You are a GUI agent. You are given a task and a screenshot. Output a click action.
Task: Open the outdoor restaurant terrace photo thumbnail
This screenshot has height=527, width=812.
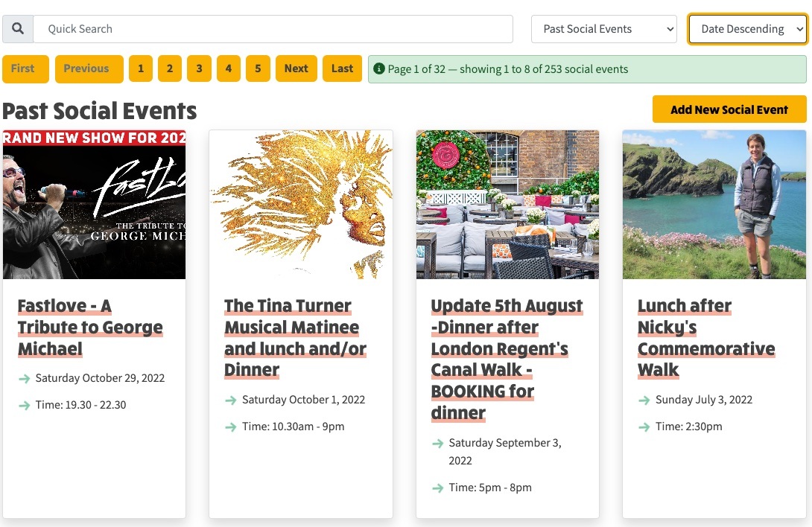pyautogui.click(x=507, y=205)
